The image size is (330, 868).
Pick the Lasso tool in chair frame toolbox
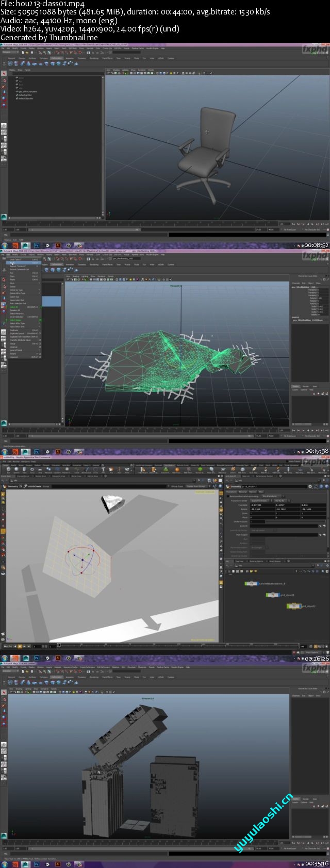(x=4, y=80)
